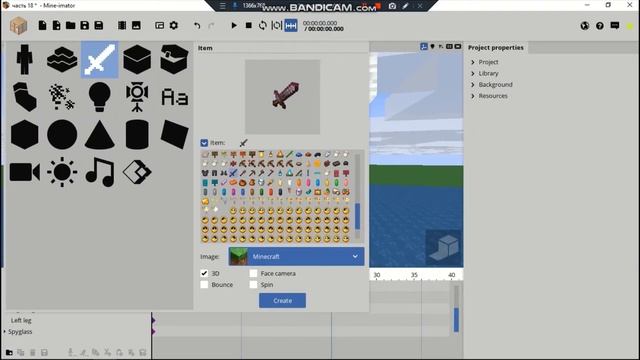Screen dimensions: 640x360
Task: Select the Cone shape icon
Action: [100, 135]
